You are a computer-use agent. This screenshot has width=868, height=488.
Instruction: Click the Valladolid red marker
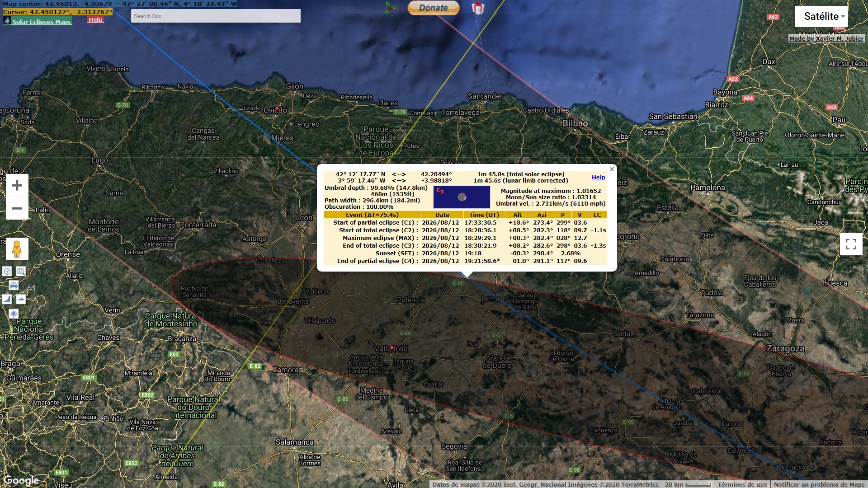click(x=392, y=347)
